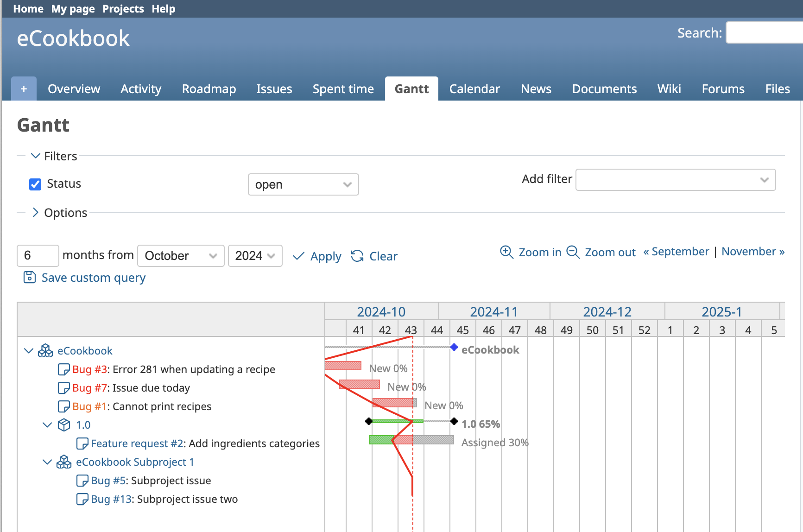Viewport: 803px width, 532px height.
Task: Open Save custom query via floppy disk icon
Action: [29, 277]
